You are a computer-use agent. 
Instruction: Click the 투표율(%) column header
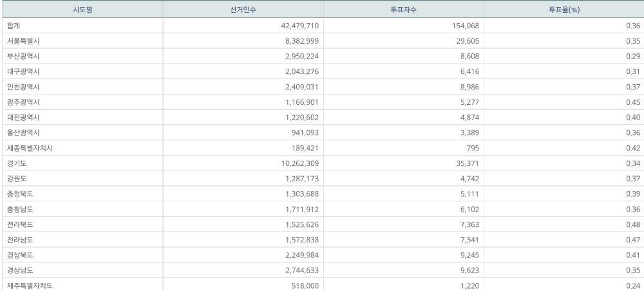point(563,9)
